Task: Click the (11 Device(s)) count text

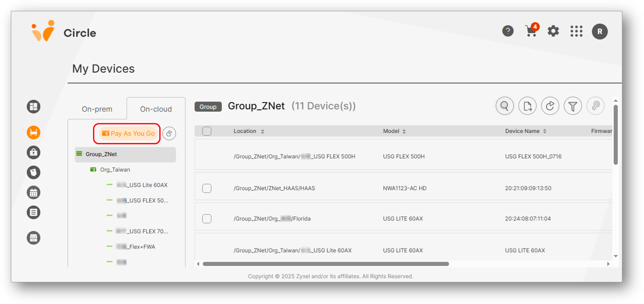Action: 323,106
